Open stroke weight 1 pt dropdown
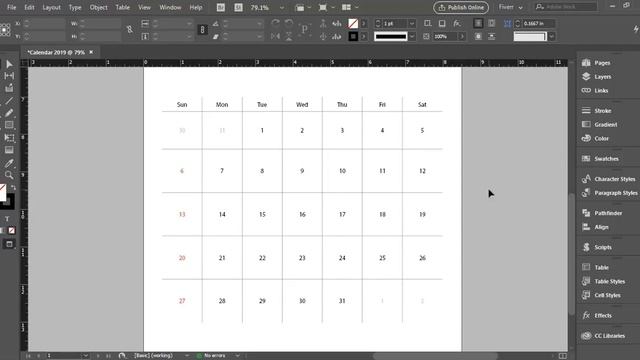Screen dimensions: 640x360 pyautogui.click(x=412, y=23)
